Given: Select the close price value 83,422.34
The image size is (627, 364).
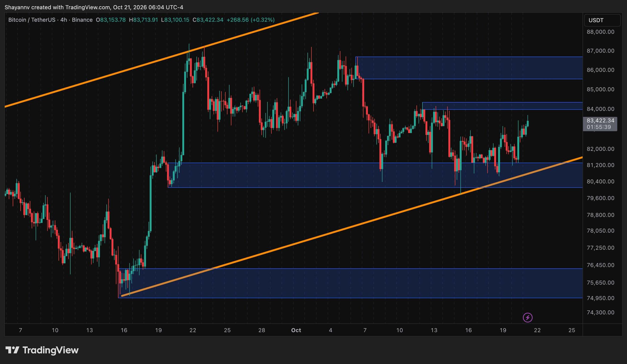Looking at the screenshot, I should pyautogui.click(x=210, y=20).
